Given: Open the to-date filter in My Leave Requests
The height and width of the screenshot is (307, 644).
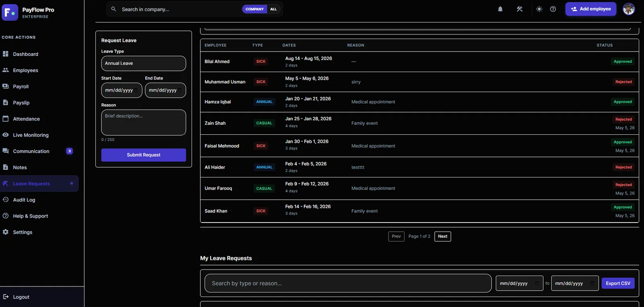Looking at the screenshot, I should tap(575, 283).
